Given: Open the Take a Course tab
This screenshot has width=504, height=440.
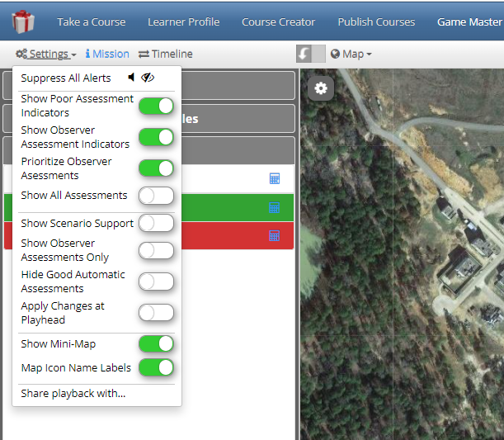Looking at the screenshot, I should (x=92, y=21).
